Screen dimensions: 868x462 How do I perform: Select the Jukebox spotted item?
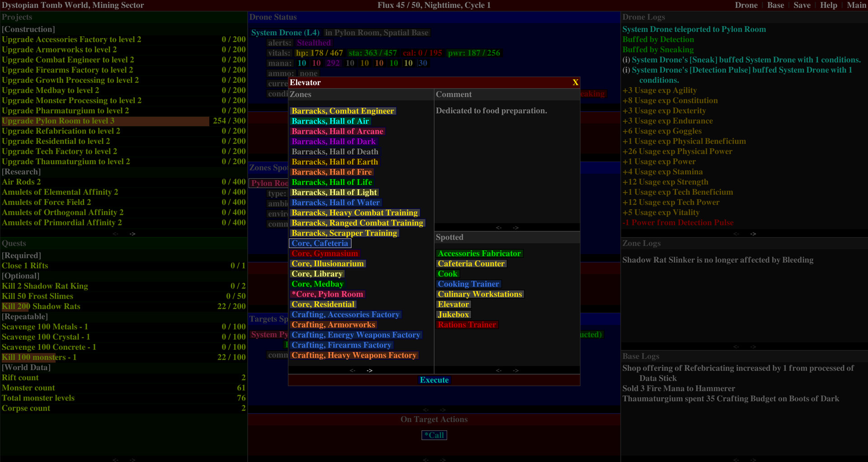point(453,314)
